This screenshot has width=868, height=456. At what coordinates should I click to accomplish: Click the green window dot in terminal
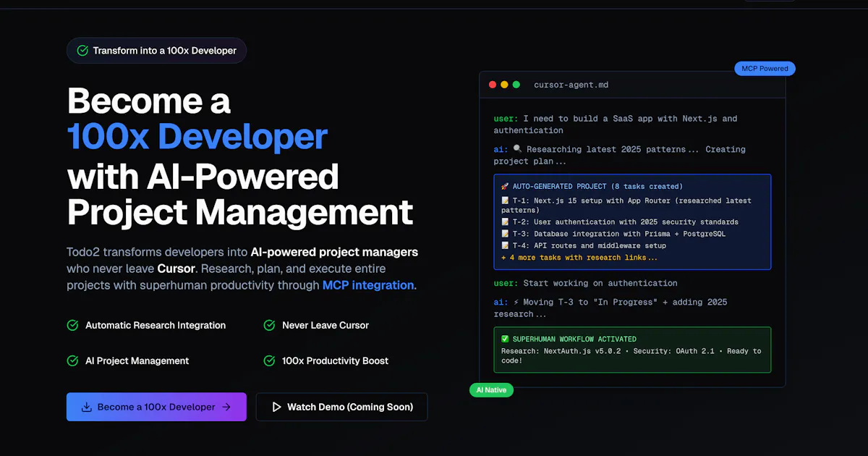click(x=516, y=85)
